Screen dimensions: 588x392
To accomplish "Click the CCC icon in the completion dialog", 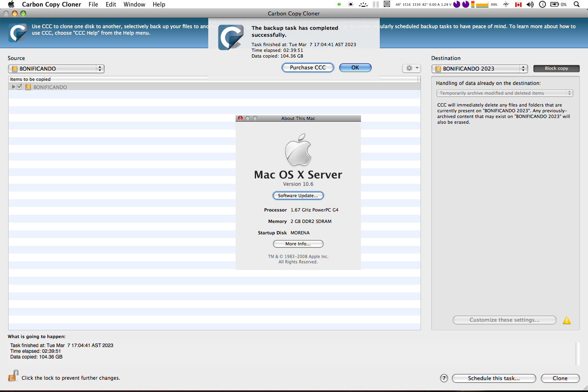I will [231, 37].
